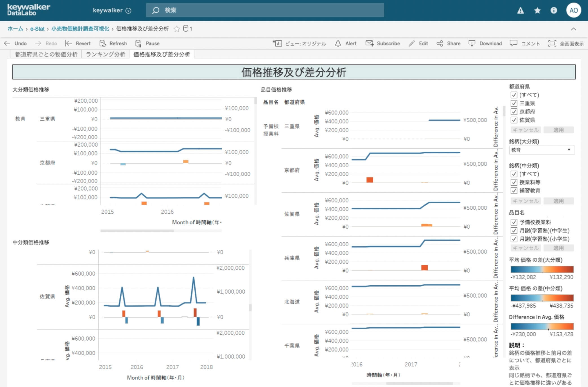
Task: Click 中分類価格推移 vertical scrollbar handle
Action: pyautogui.click(x=250, y=307)
